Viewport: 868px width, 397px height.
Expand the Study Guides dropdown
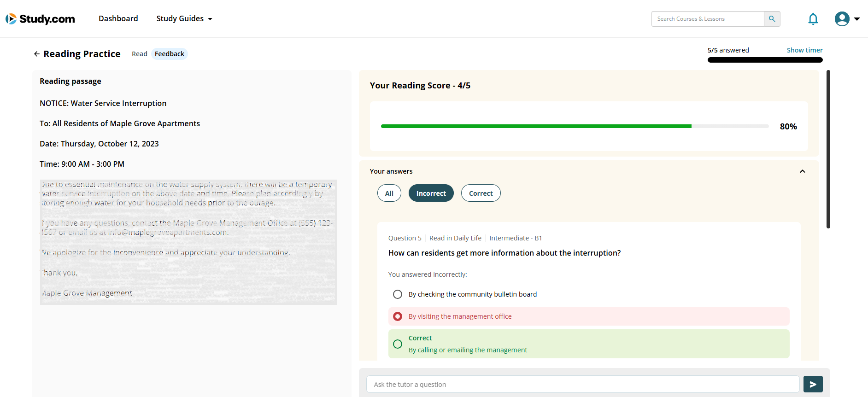[x=184, y=19]
